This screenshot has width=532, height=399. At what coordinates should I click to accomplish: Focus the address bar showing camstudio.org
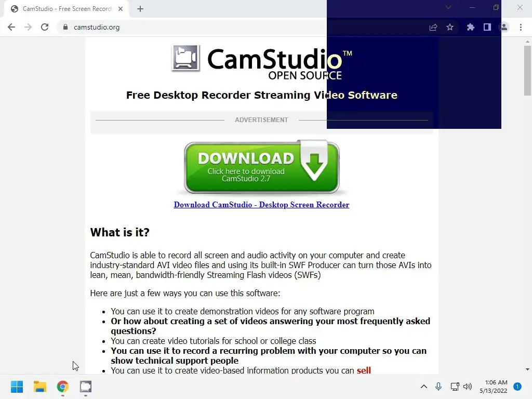tap(237, 27)
